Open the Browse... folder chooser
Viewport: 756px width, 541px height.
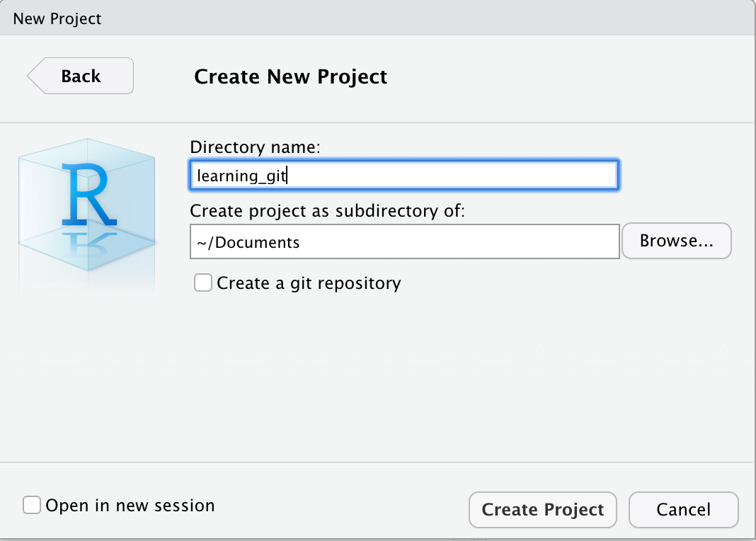(677, 241)
